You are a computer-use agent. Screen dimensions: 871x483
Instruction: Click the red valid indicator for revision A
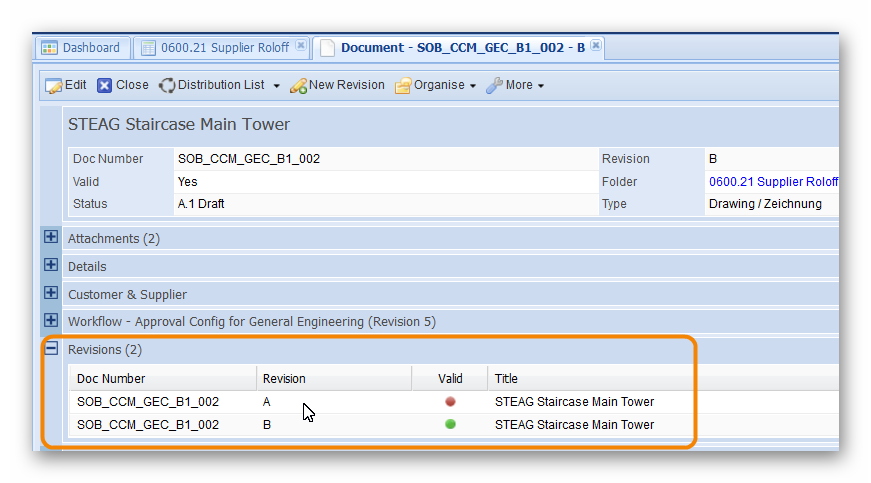click(x=450, y=402)
